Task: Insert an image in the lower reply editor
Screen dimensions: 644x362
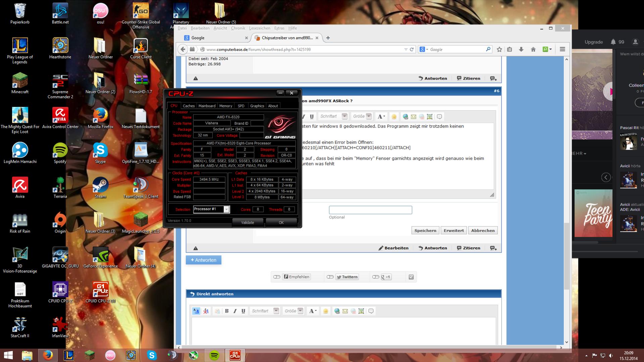Action: pos(361,311)
